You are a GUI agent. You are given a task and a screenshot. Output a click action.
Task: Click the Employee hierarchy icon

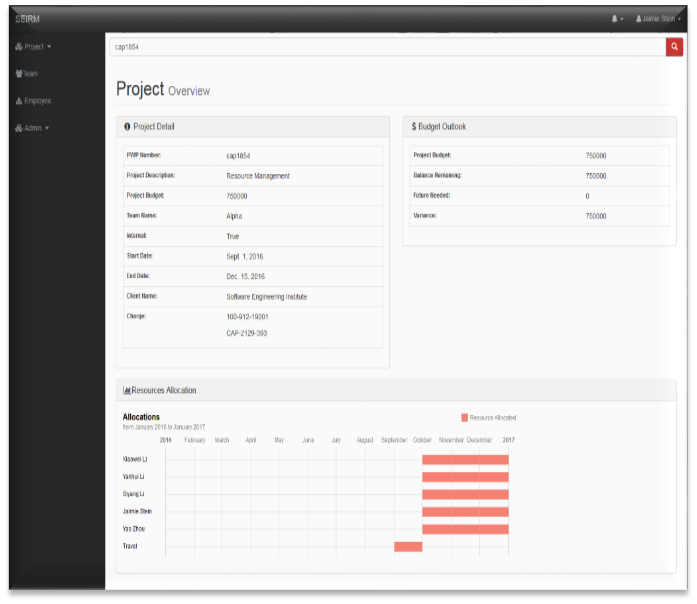tap(19, 101)
